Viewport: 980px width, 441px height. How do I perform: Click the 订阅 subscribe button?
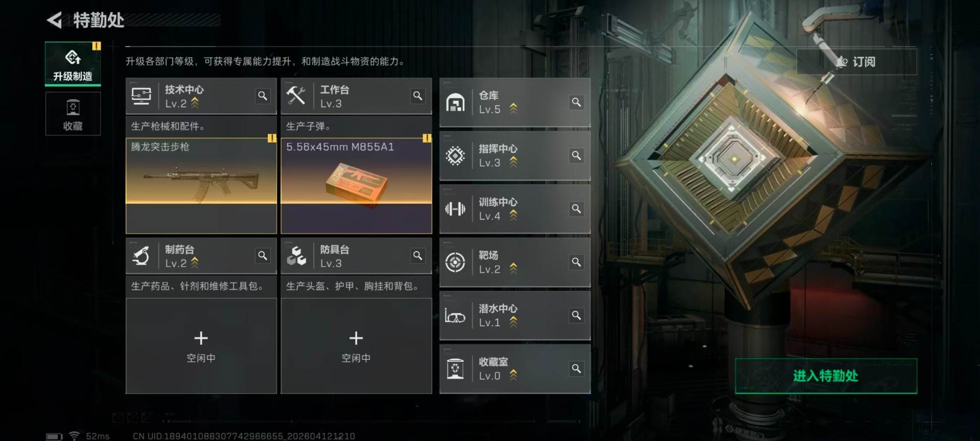click(856, 62)
